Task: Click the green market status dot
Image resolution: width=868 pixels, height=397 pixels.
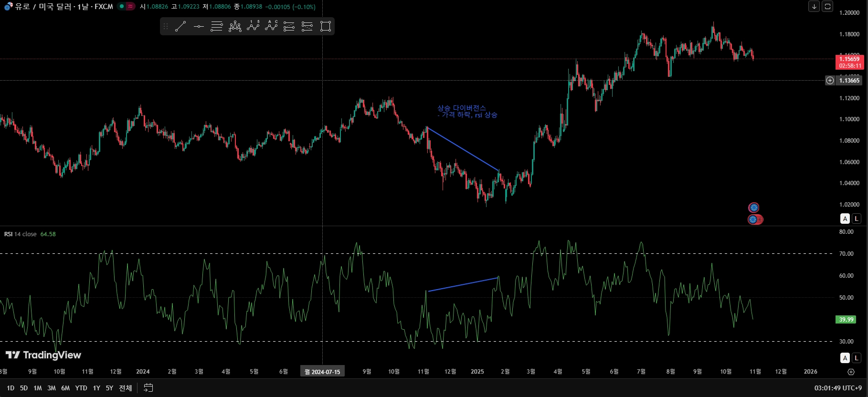Action: pyautogui.click(x=122, y=7)
